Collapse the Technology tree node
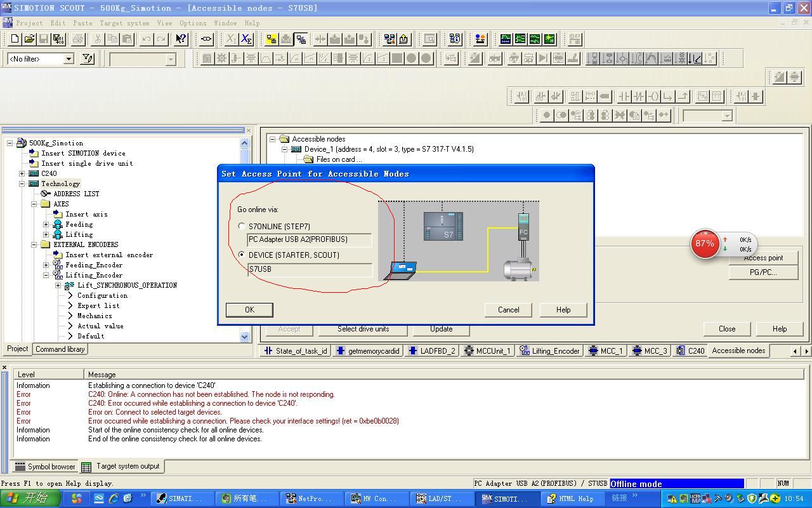The image size is (812, 508). click(22, 184)
